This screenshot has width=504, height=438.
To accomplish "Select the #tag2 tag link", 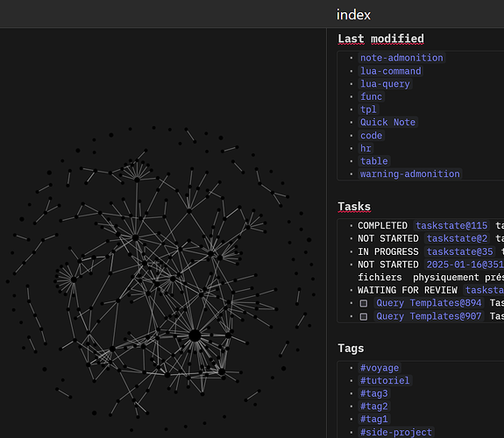I will pos(373,406).
